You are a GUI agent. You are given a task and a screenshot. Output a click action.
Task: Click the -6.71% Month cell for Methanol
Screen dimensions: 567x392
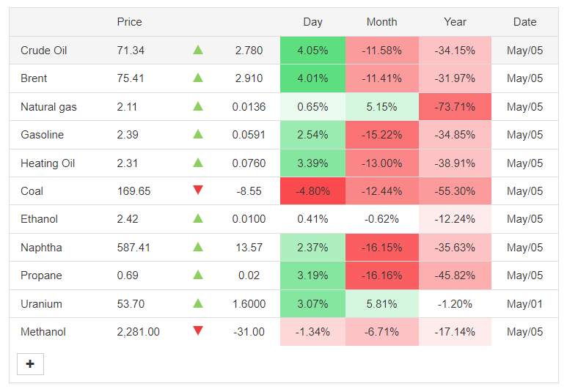382,332
